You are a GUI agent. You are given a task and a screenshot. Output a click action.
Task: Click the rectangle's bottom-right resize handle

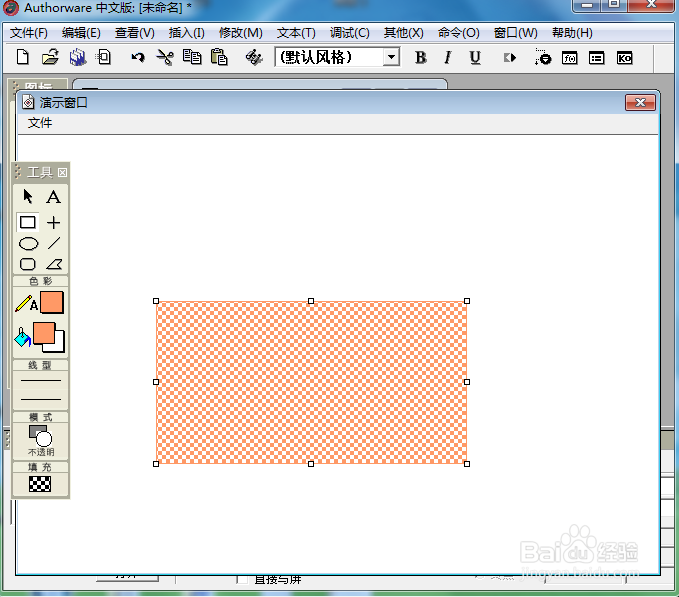click(x=467, y=464)
